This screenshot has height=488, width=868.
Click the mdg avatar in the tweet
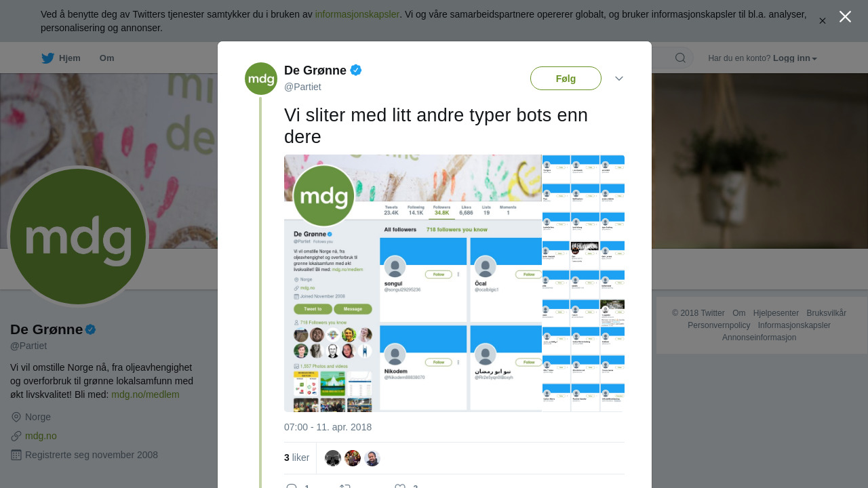(x=261, y=79)
